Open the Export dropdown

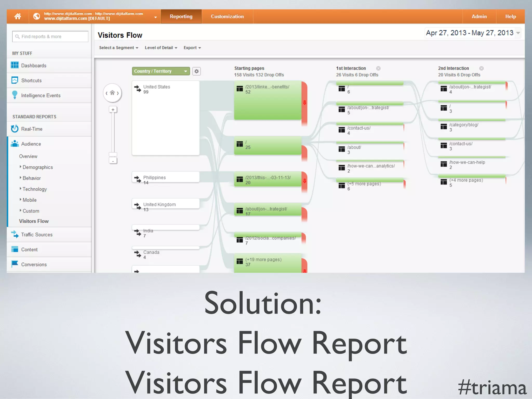192,48
